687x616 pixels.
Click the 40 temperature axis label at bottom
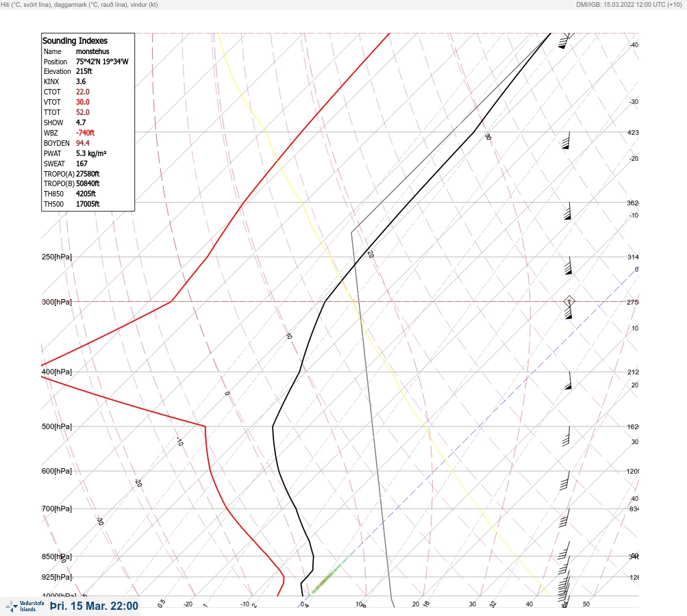(529, 604)
